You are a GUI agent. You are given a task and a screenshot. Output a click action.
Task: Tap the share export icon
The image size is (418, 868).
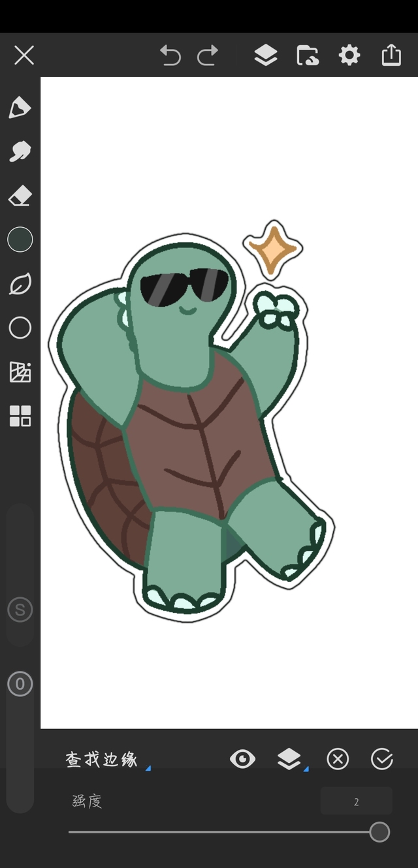tap(391, 55)
